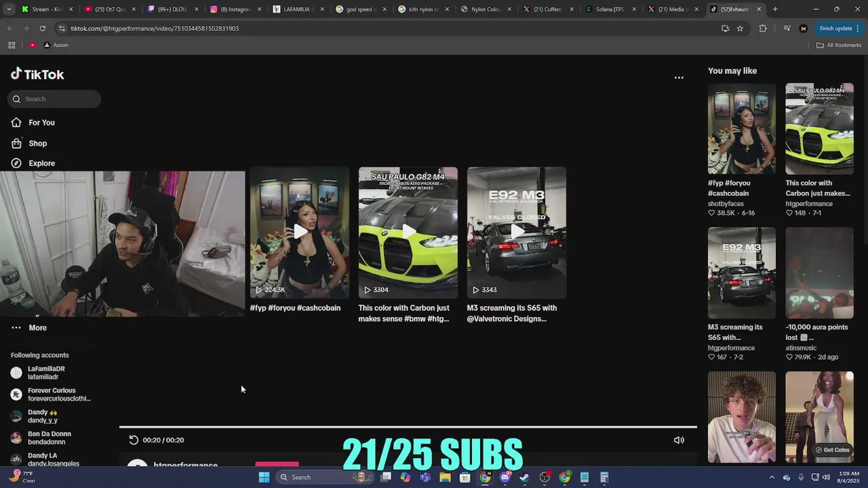868x488 pixels.
Task: Switch to the Nylon Colour browser tab
Action: [486, 9]
